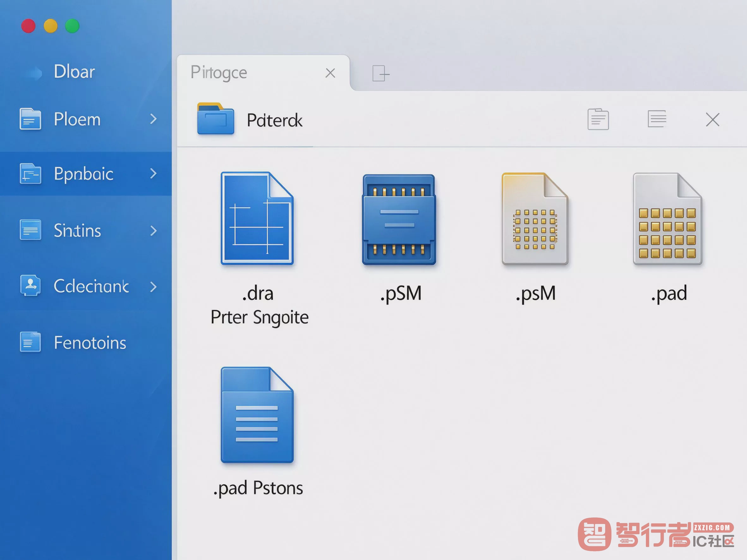Expand the Epnbaic chevron
Screen dimensions: 747x560
pyautogui.click(x=153, y=173)
